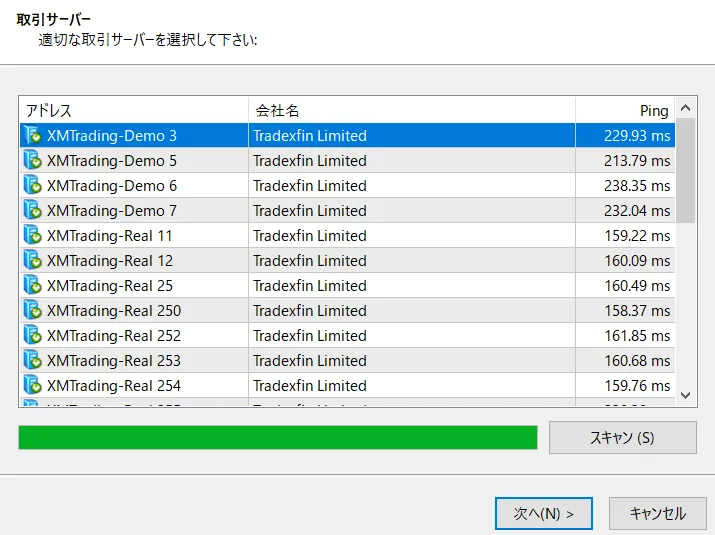Click the 160.09 ms ping value
Screen dimensions: 715x535
tap(637, 260)
